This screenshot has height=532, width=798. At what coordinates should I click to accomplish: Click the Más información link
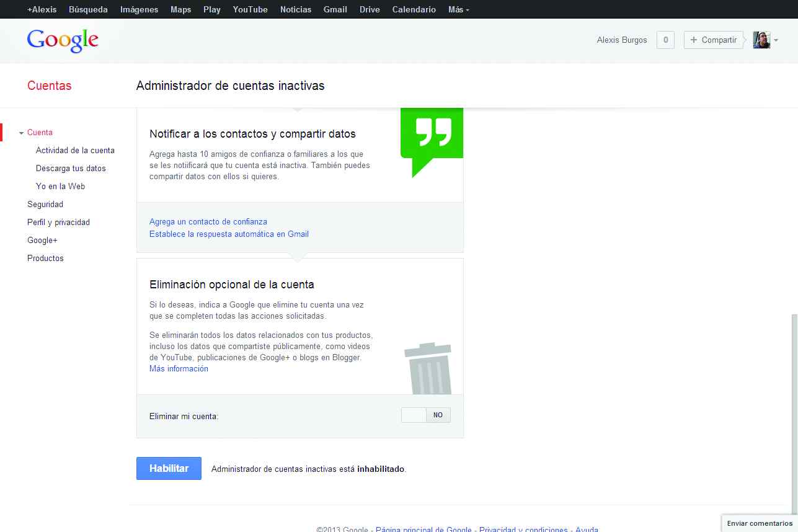(179, 368)
